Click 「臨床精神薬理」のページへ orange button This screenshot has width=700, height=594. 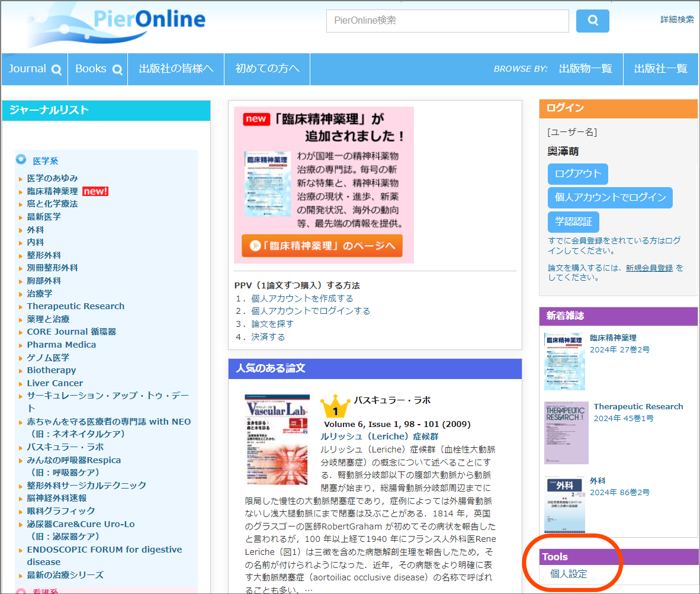click(x=322, y=245)
